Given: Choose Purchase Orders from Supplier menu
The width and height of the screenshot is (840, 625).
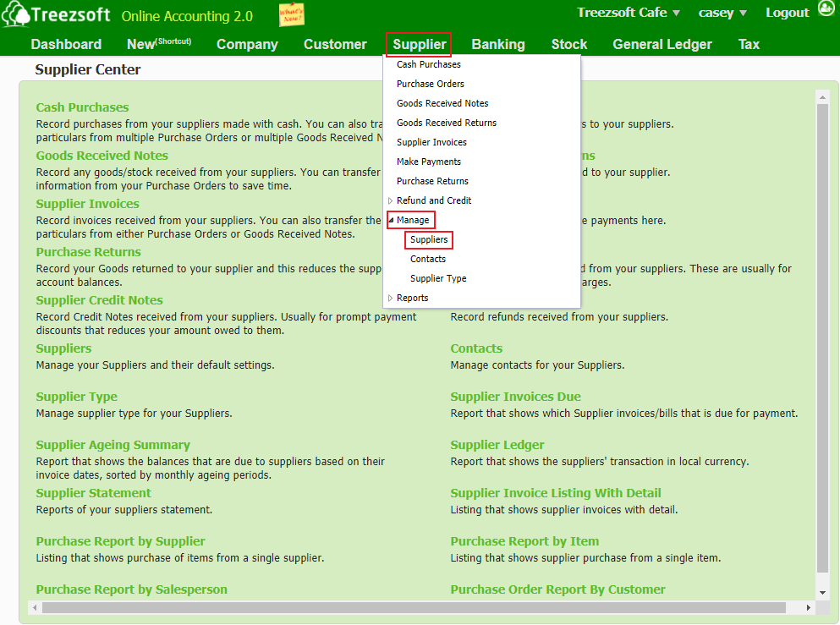Looking at the screenshot, I should (x=430, y=84).
